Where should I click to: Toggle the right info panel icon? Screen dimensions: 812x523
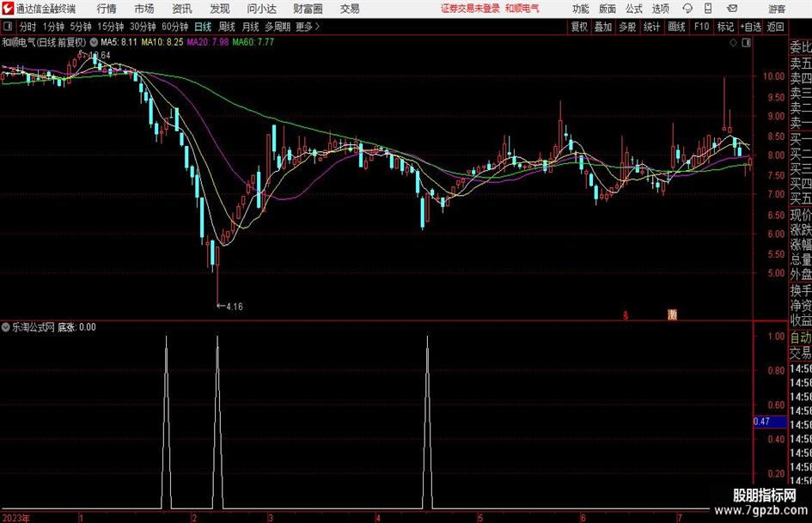pyautogui.click(x=746, y=43)
